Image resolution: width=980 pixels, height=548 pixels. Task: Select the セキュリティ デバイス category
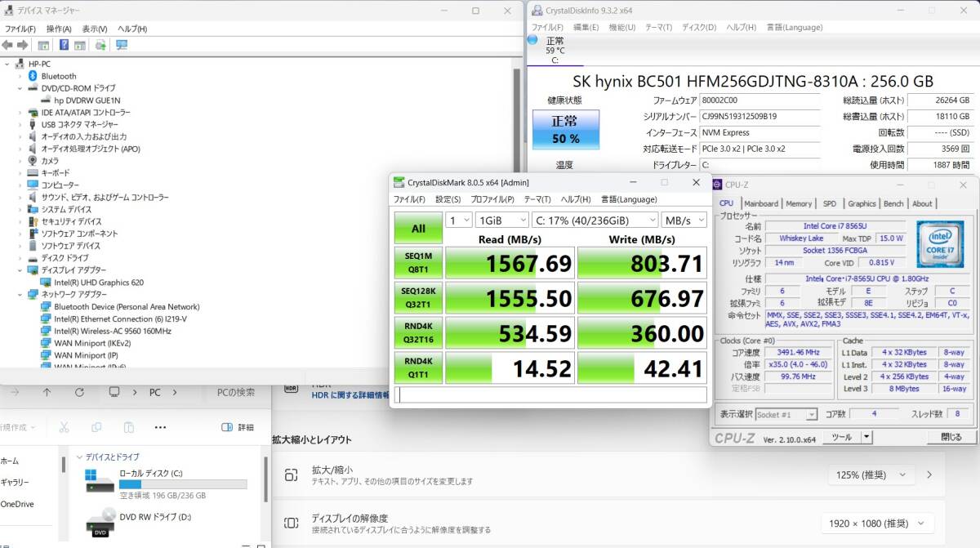(71, 221)
